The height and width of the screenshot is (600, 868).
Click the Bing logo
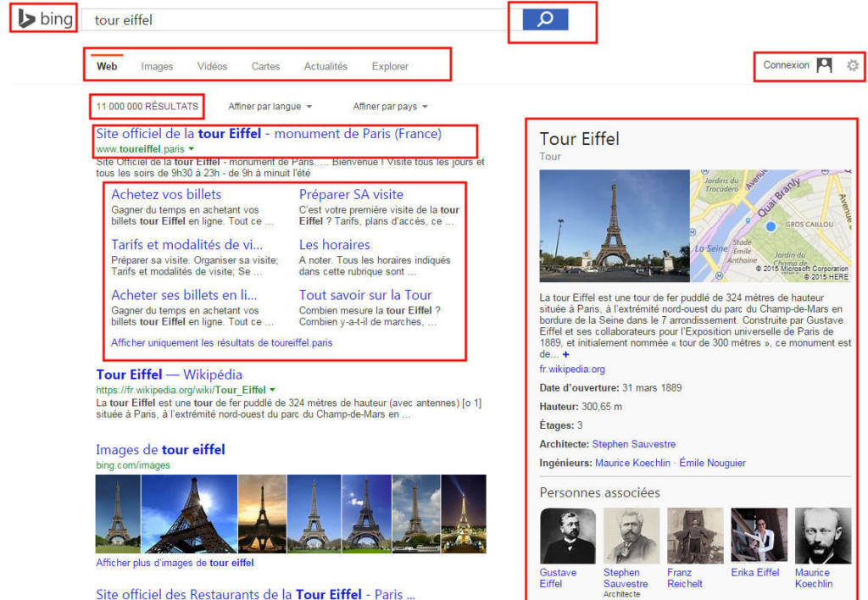(46, 19)
